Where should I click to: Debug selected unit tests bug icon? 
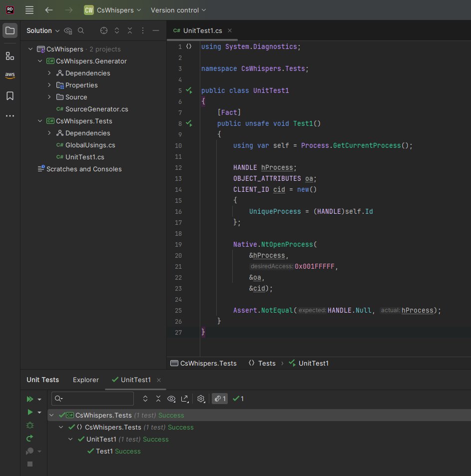click(30, 426)
